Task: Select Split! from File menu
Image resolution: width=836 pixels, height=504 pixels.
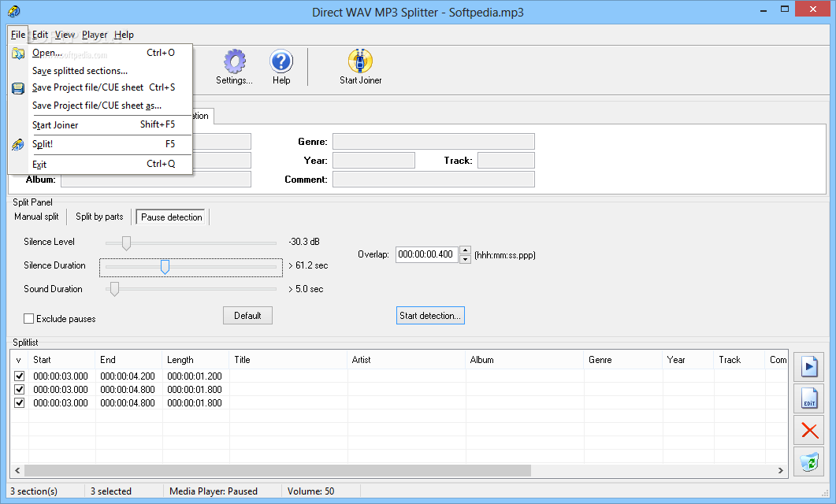Action: 100,144
